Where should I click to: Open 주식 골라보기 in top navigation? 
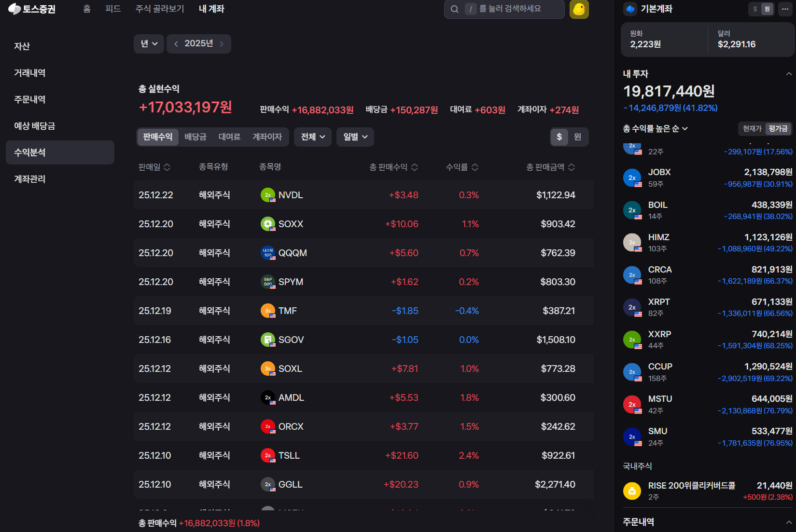click(160, 9)
